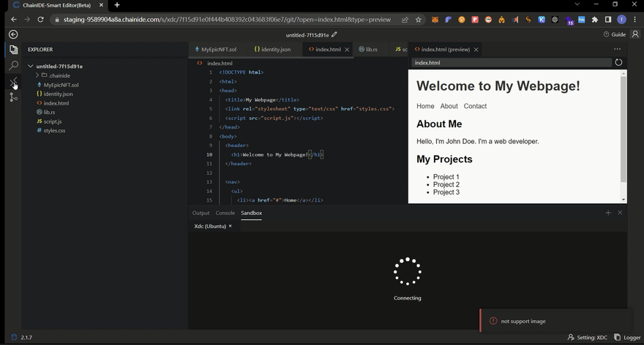
Task: Open the Source Control branch icon
Action: click(13, 96)
